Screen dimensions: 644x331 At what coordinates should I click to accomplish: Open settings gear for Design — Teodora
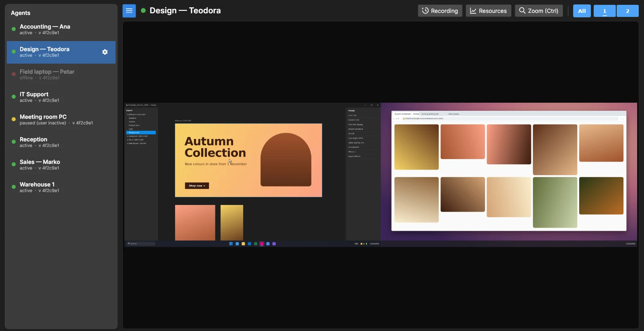tap(105, 52)
